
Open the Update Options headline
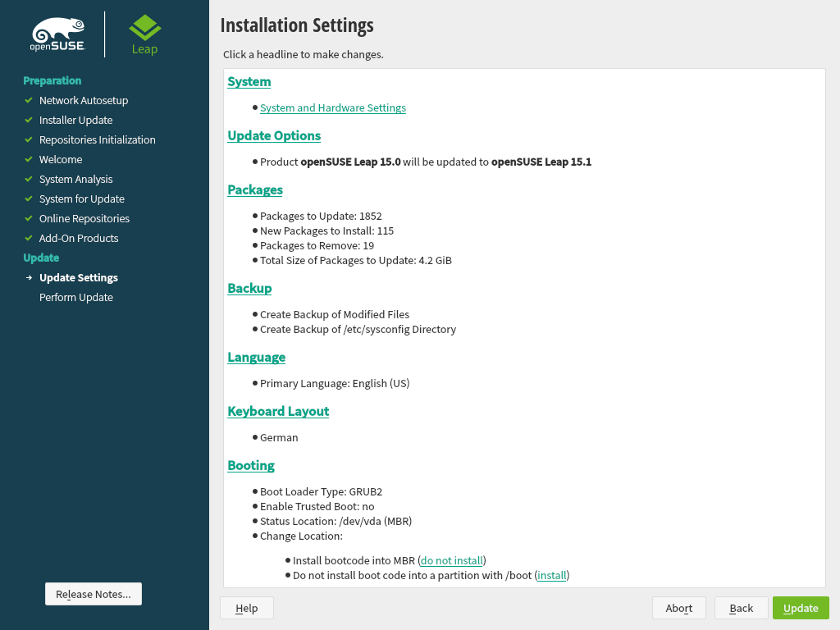(x=274, y=135)
